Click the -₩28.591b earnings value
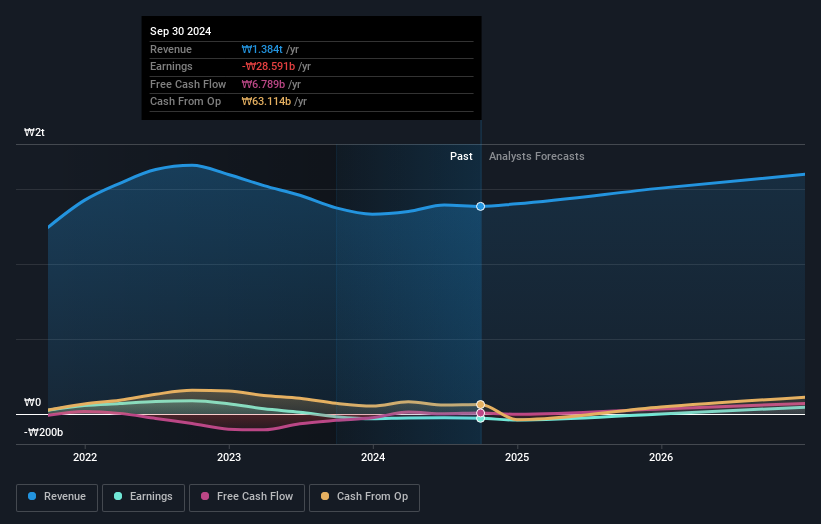Image resolution: width=821 pixels, height=524 pixels. click(269, 66)
